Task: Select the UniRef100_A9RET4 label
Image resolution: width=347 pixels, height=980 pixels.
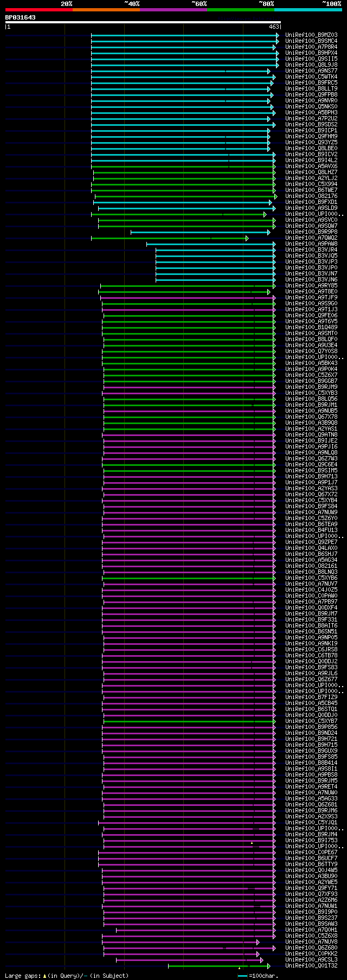Action: click(x=311, y=786)
